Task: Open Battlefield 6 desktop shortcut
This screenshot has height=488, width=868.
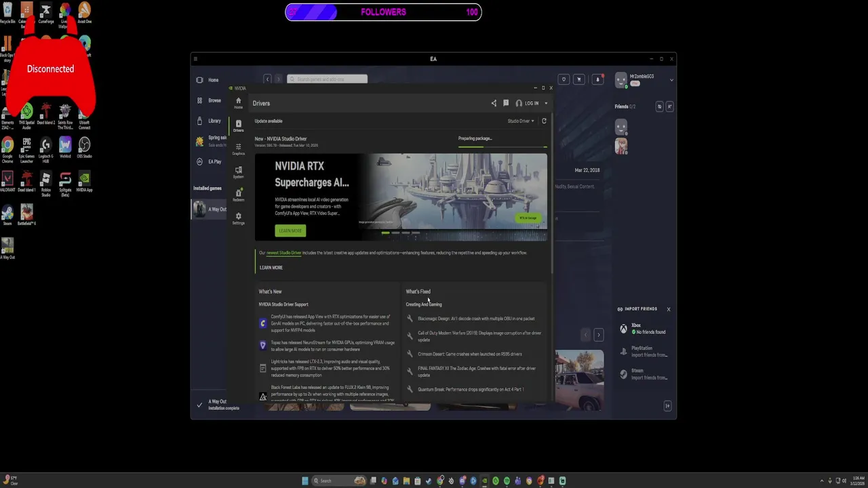Action: point(26,216)
